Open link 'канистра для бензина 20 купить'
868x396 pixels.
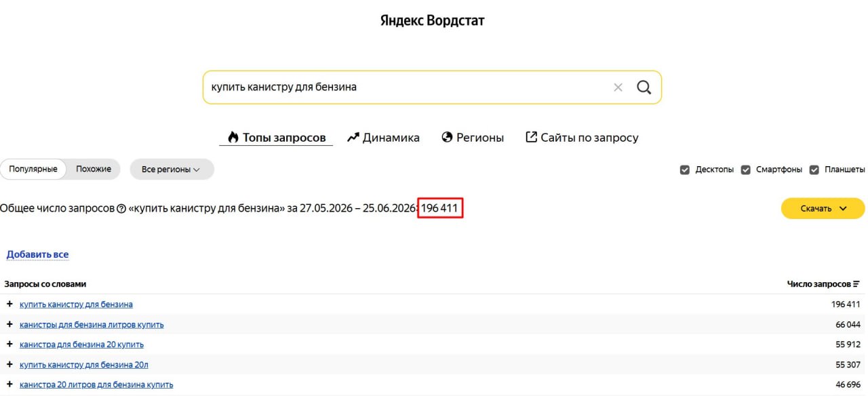pos(81,344)
